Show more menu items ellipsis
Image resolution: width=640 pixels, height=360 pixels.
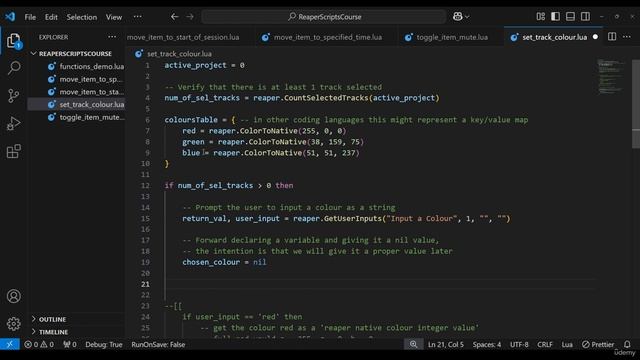pyautogui.click(x=138, y=17)
